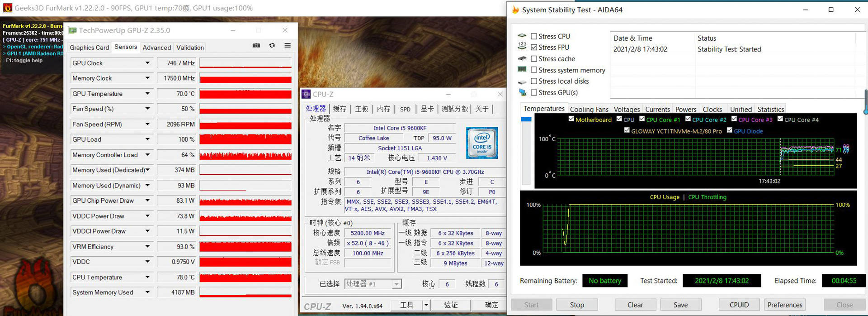Click Save button in AIDA64
The width and height of the screenshot is (868, 316).
[x=680, y=305]
